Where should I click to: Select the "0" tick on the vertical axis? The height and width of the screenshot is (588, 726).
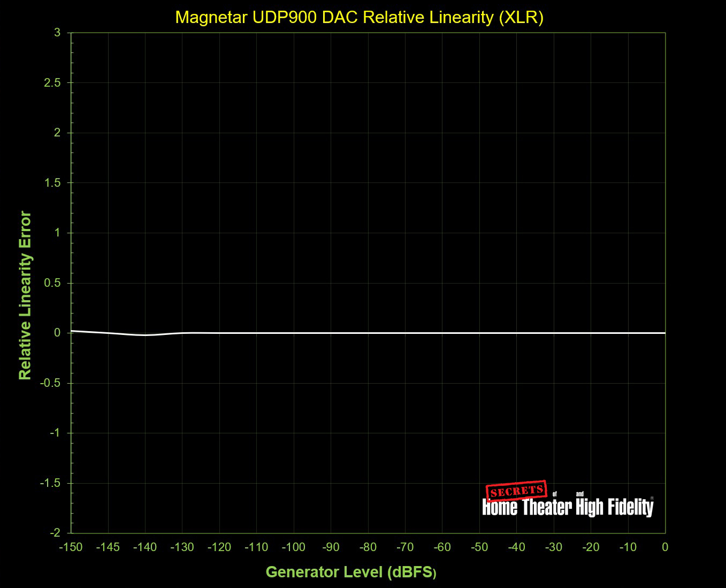coord(57,333)
